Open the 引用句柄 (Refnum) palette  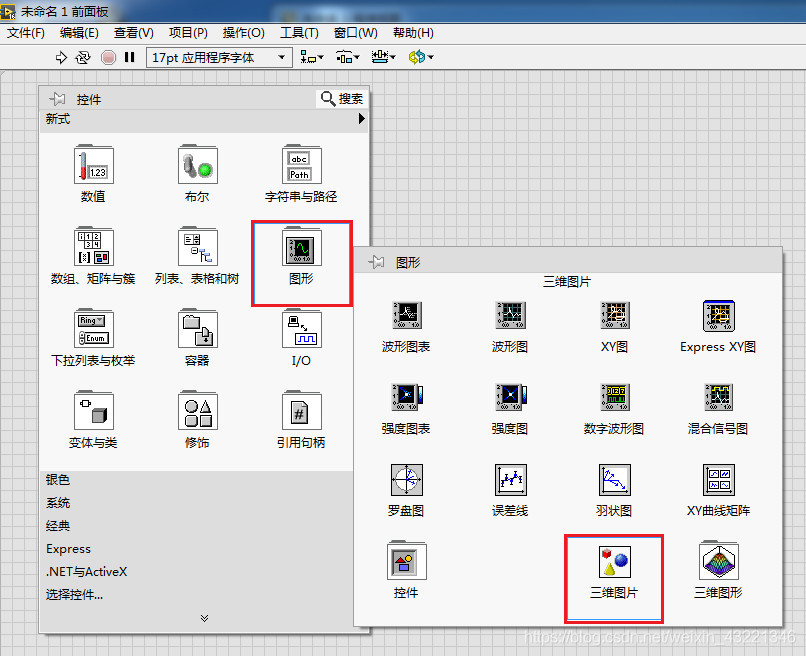point(301,411)
